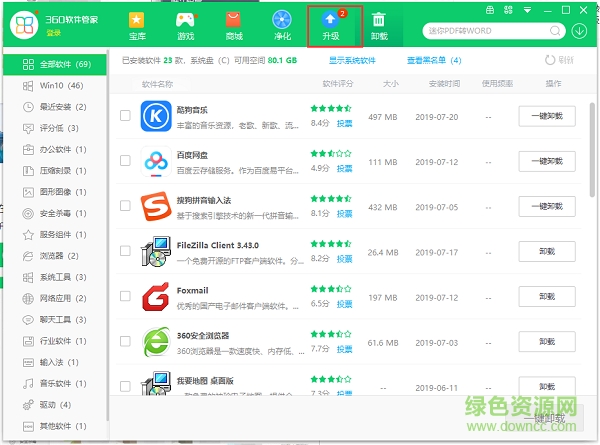This screenshot has height=445, width=600.
Task: Sort list by 大小 column header
Action: [390, 84]
